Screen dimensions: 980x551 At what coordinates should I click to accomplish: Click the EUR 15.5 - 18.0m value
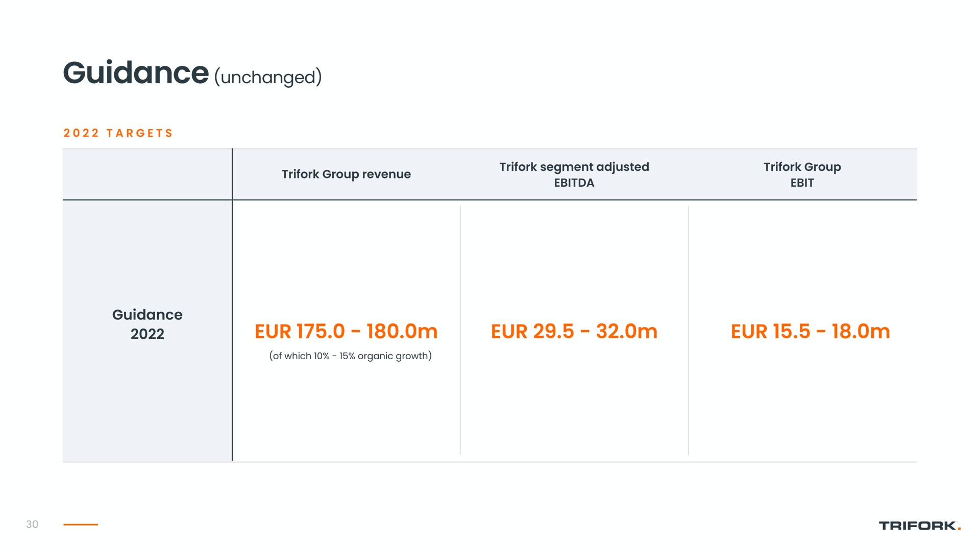(810, 332)
